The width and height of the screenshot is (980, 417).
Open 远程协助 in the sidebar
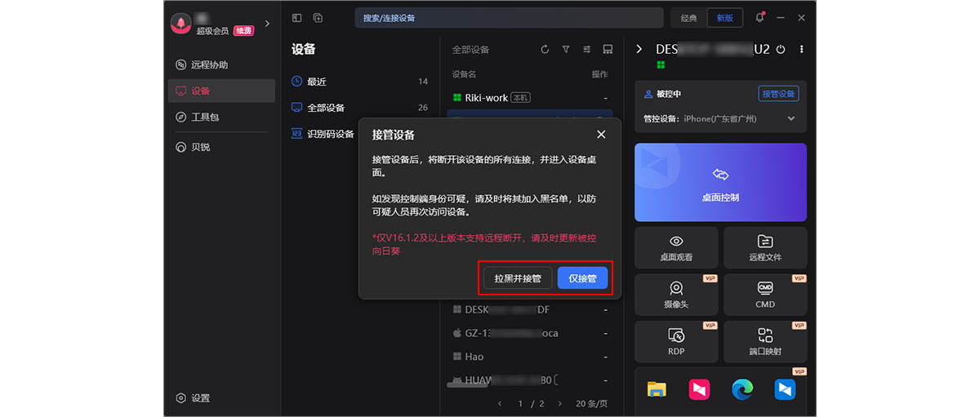(x=221, y=64)
